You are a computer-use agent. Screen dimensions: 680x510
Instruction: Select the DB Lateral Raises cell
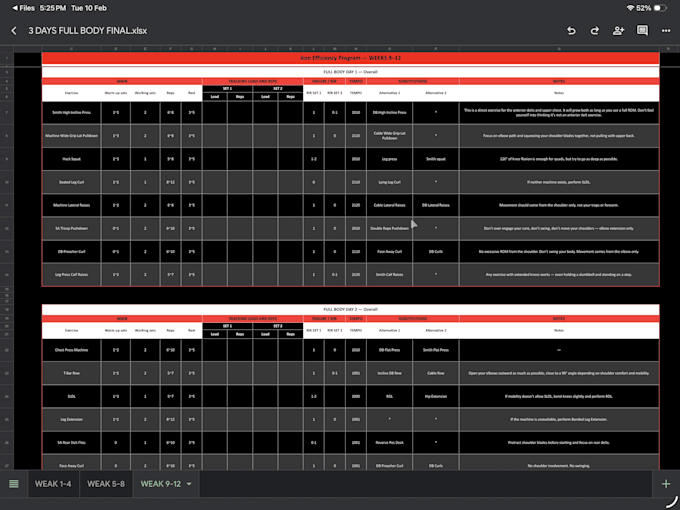tap(436, 205)
